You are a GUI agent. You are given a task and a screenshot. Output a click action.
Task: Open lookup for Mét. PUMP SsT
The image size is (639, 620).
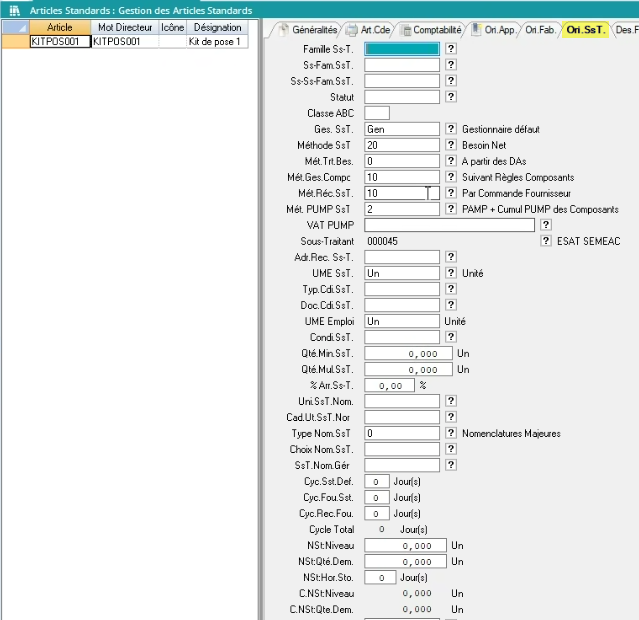[x=450, y=209]
